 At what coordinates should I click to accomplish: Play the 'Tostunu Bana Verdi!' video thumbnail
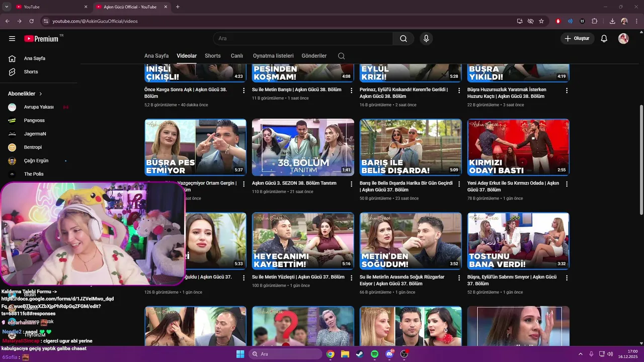(518, 241)
